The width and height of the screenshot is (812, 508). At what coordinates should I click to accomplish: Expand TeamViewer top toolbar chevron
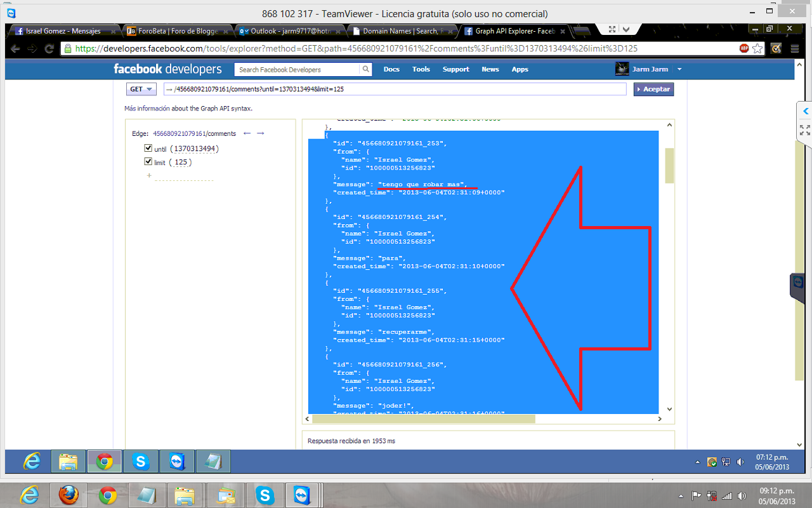[x=626, y=29]
